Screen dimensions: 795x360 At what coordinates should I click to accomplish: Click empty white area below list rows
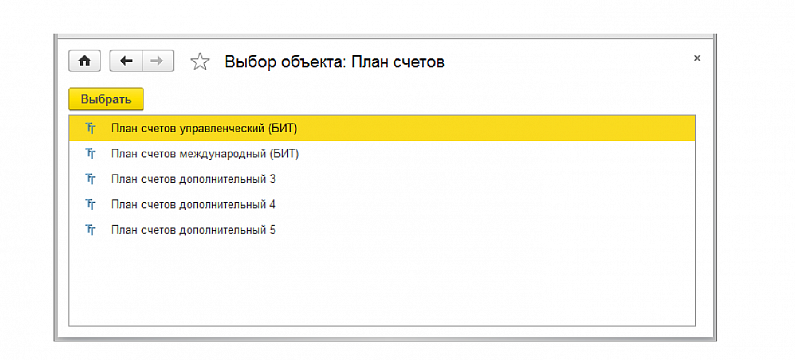[382, 284]
